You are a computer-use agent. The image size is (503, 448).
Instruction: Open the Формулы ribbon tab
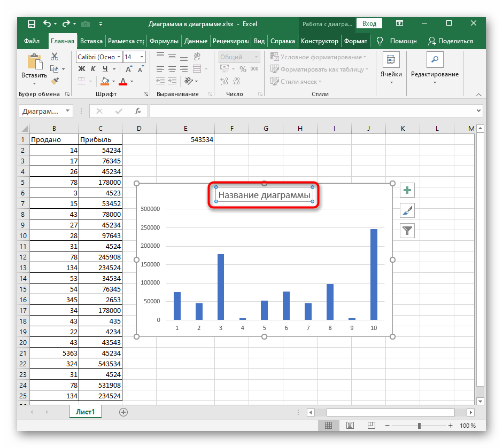[164, 41]
